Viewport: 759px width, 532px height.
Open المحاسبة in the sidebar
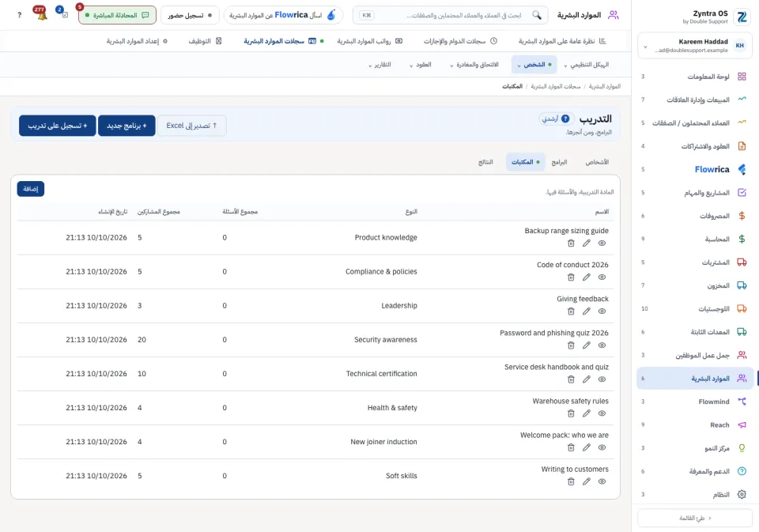[x=696, y=240]
